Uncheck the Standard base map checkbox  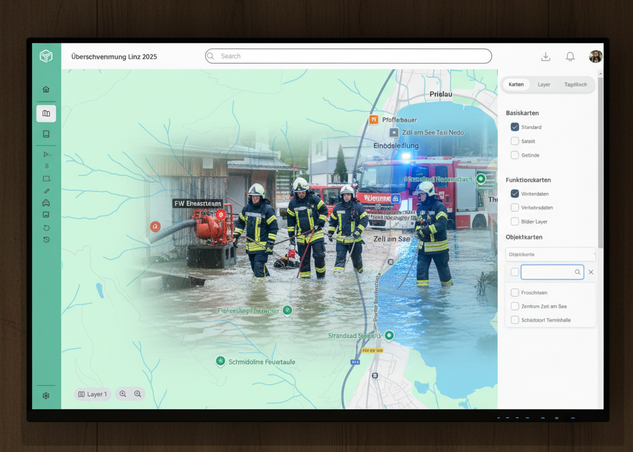click(x=515, y=127)
